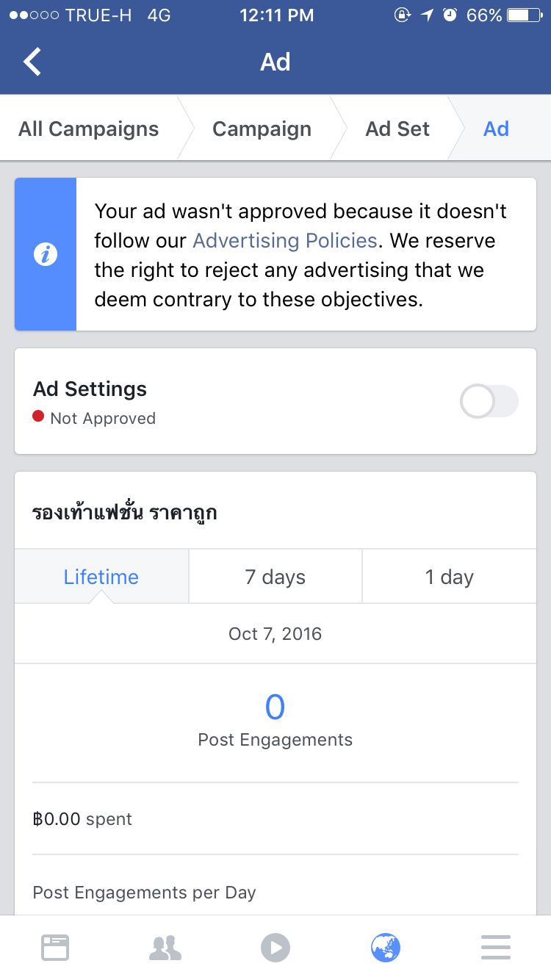Go to Ad Set breadcrumb

tap(397, 129)
